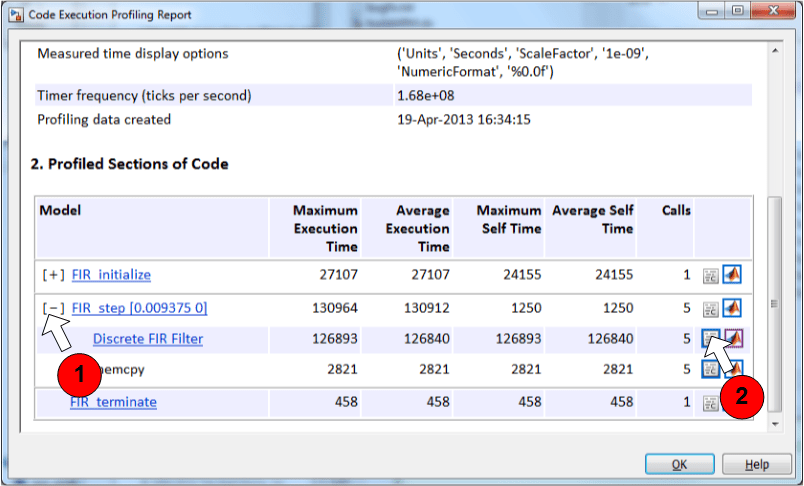This screenshot has height=486, width=804.
Task: Open the code view icon for FIR_terminate
Action: pos(710,403)
